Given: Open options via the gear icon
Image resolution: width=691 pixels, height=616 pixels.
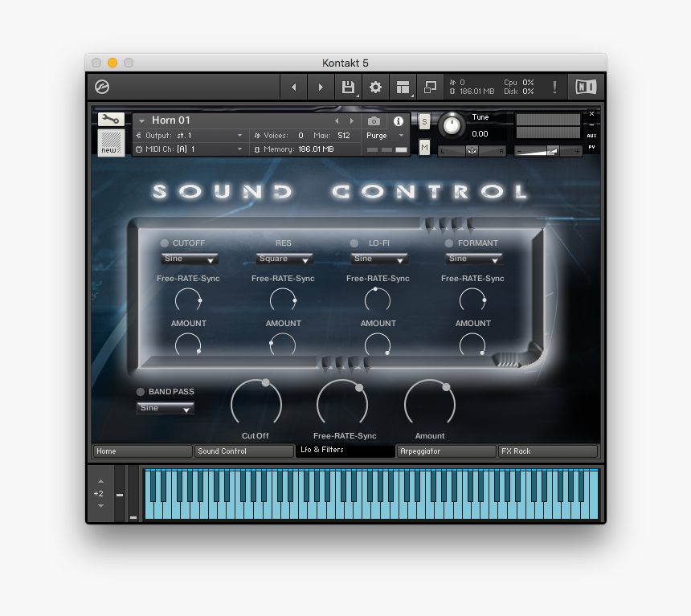Looking at the screenshot, I should (375, 88).
